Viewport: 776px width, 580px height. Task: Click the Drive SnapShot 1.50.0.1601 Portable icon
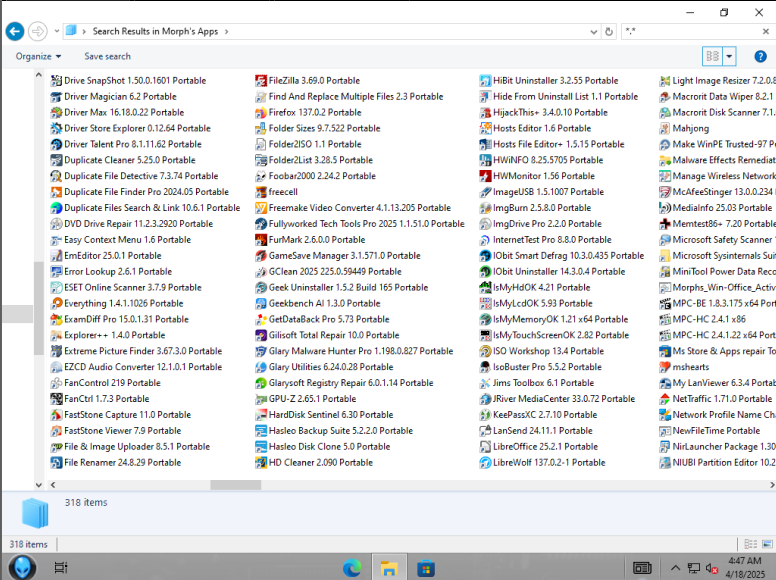tap(56, 81)
